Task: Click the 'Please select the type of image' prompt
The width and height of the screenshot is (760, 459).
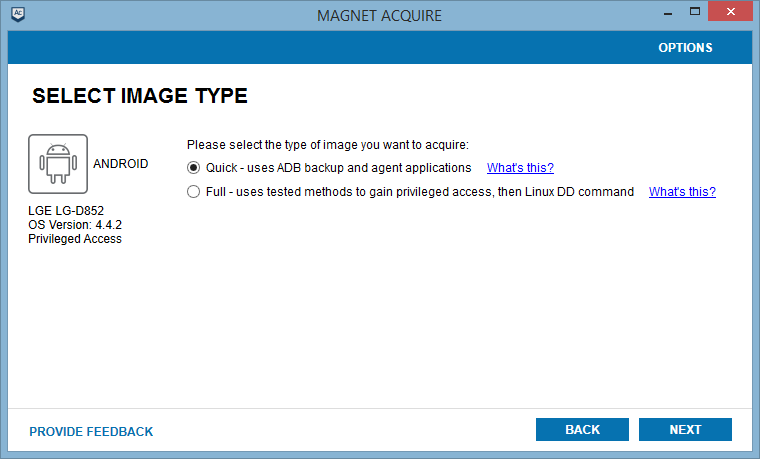Action: [328, 145]
